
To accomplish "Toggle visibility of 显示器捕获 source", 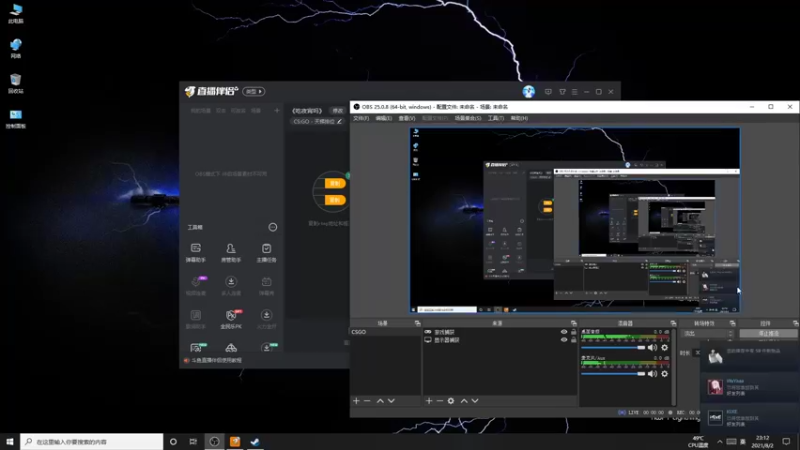I will 564,340.
